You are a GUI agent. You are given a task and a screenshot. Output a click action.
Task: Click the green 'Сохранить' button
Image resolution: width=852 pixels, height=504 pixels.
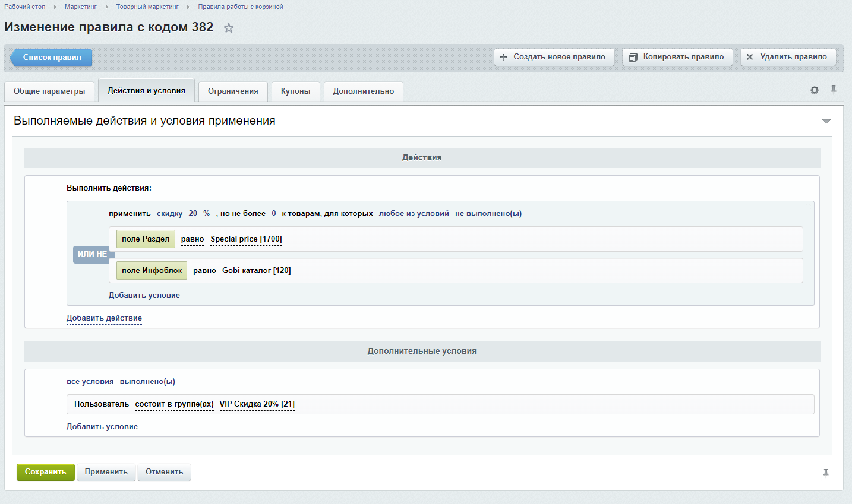tap(45, 472)
